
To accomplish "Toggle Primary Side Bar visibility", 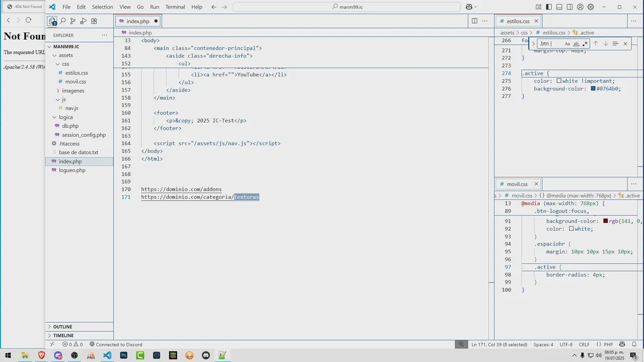I will [x=549, y=7].
